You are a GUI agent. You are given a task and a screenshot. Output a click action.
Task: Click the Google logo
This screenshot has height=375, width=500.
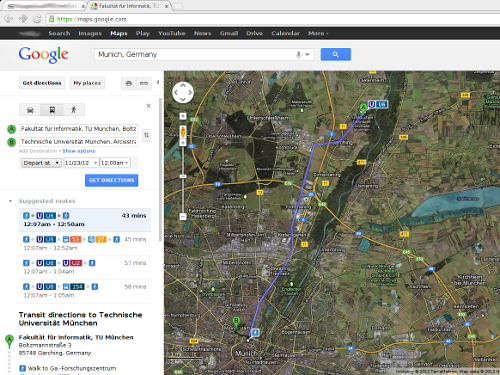click(x=43, y=55)
